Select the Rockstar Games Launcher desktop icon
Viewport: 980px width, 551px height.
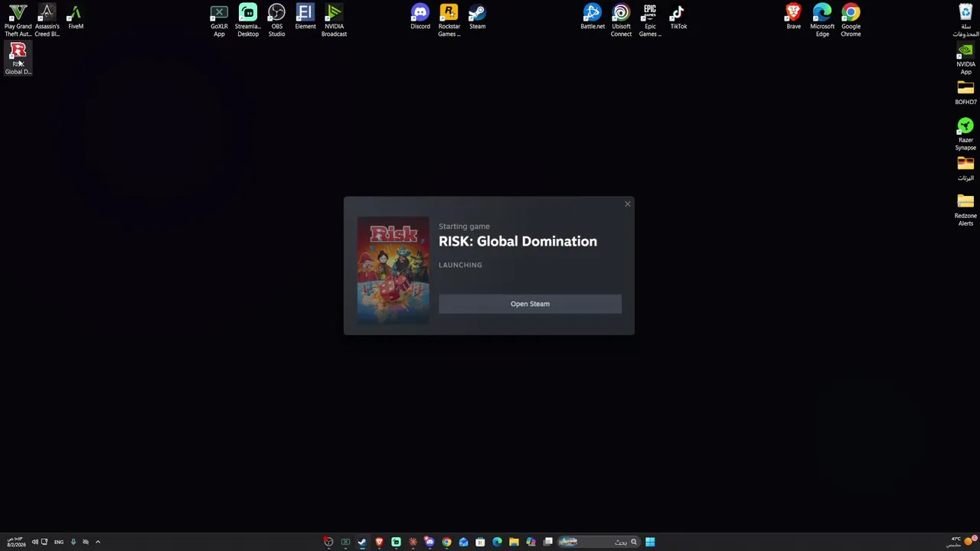(449, 21)
